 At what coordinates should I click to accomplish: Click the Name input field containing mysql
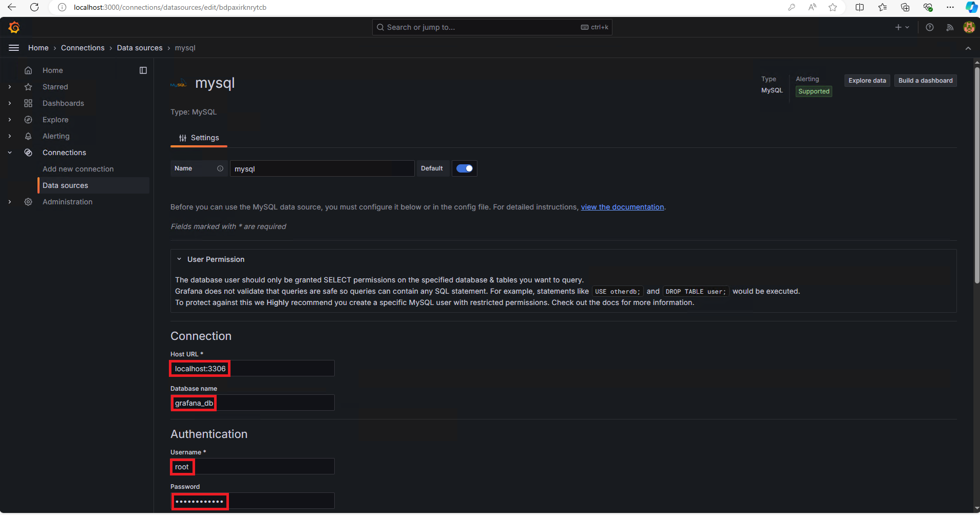pyautogui.click(x=322, y=168)
